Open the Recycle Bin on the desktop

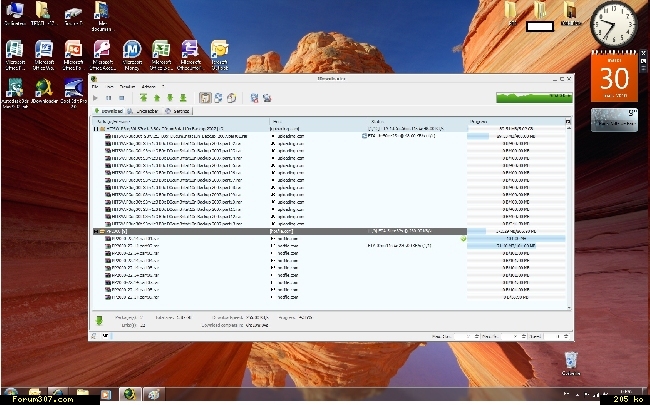click(x=571, y=364)
